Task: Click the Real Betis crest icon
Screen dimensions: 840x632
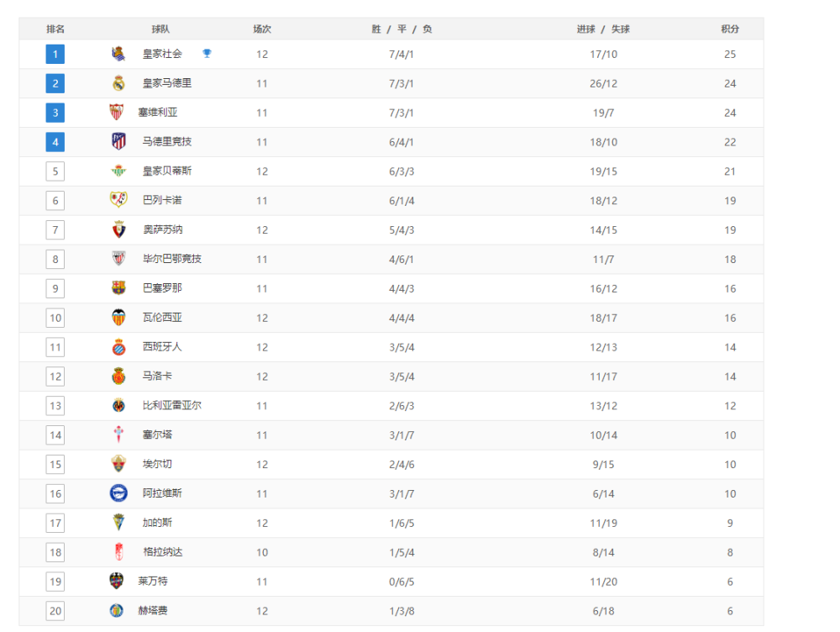Action: 118,171
